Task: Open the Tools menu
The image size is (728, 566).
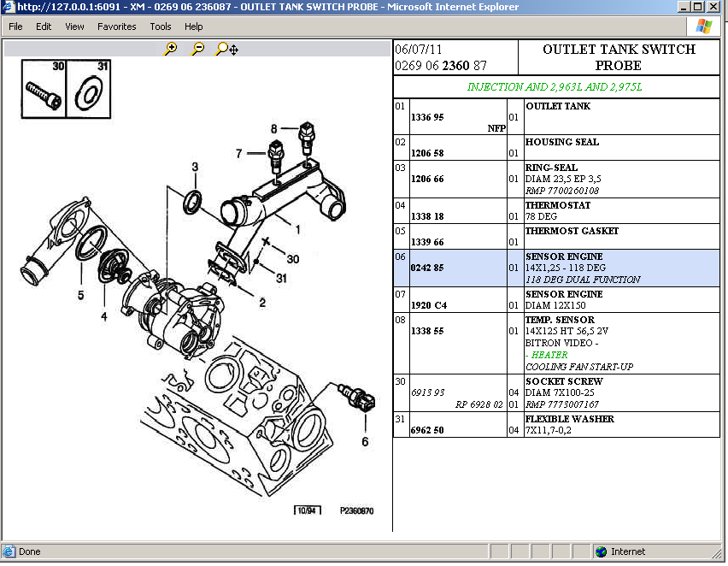Action: pos(161,27)
